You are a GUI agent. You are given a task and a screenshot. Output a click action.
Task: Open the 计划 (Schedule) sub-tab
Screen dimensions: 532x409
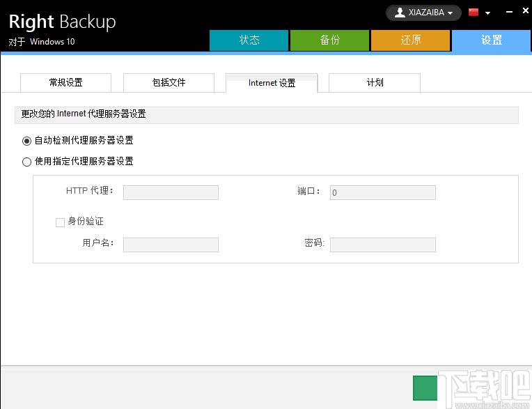pos(375,82)
